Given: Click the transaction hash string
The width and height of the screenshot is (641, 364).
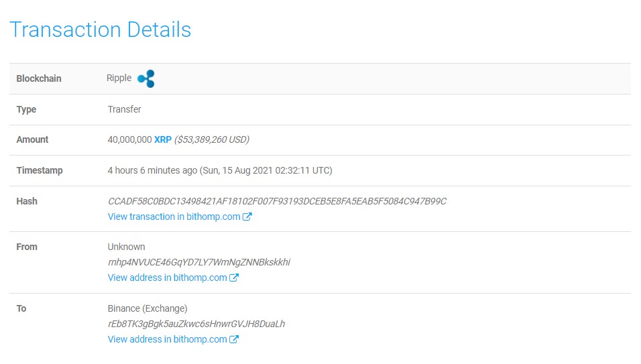Looking at the screenshot, I should 276,201.
